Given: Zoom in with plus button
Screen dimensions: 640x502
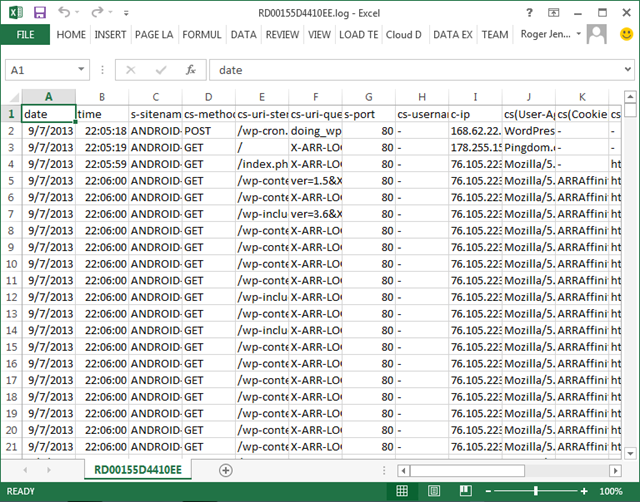Looking at the screenshot, I should click(584, 491).
